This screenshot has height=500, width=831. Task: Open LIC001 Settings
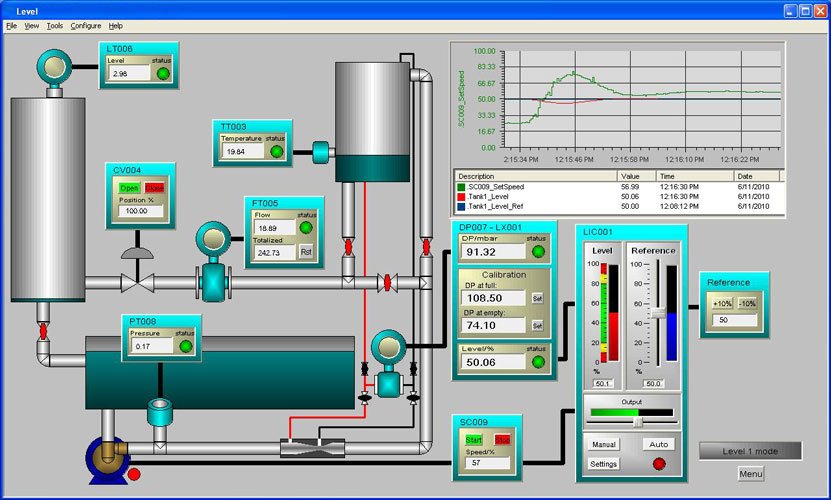coord(603,464)
